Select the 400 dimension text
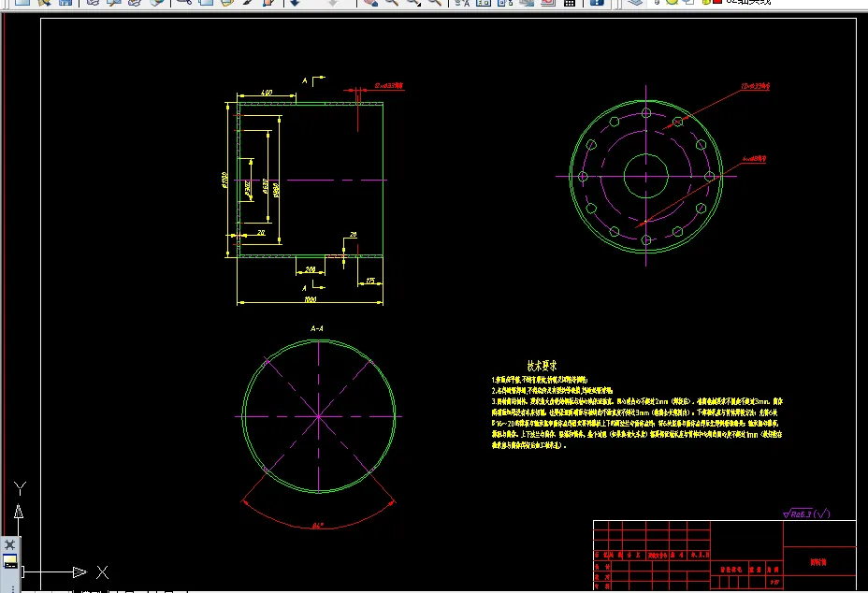The width and height of the screenshot is (868, 593). click(267, 93)
